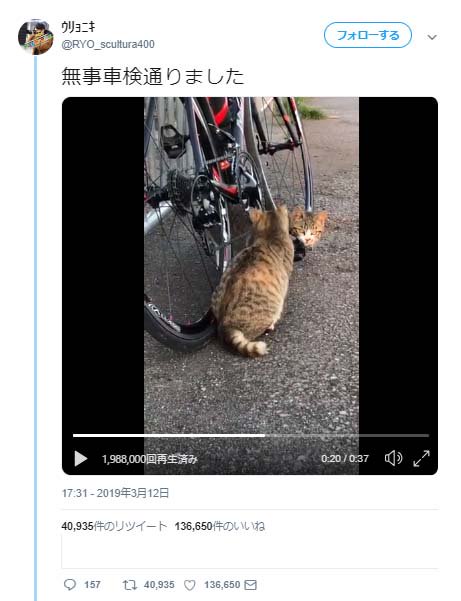Screen dimensions: 461x601
Task: Open the tweet options chevron menu
Action: 432,37
